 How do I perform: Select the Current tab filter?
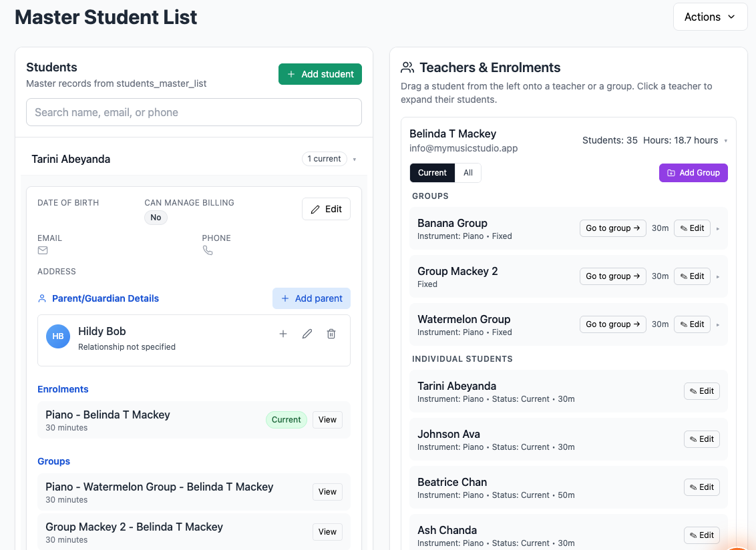pyautogui.click(x=432, y=172)
